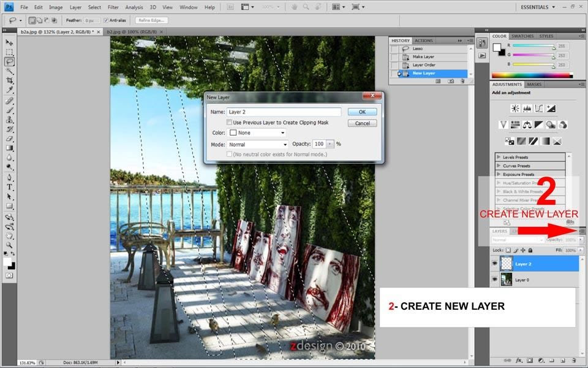The width and height of the screenshot is (588, 368).
Task: Add a Brightness/Contrast adjustment
Action: [x=515, y=109]
